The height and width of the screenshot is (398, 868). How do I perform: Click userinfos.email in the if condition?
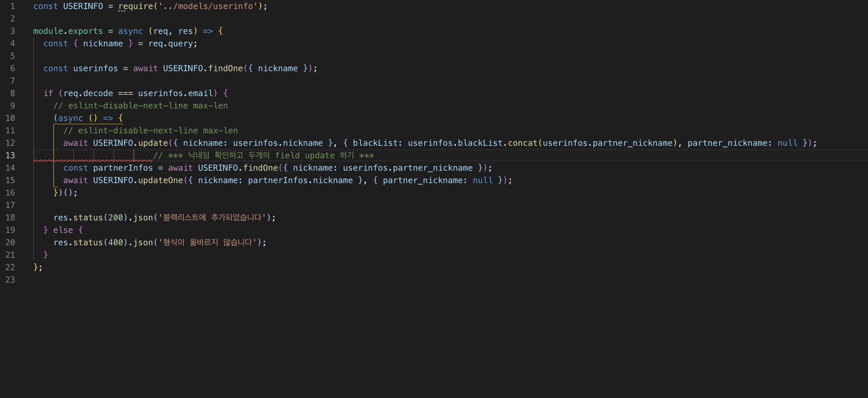point(175,93)
